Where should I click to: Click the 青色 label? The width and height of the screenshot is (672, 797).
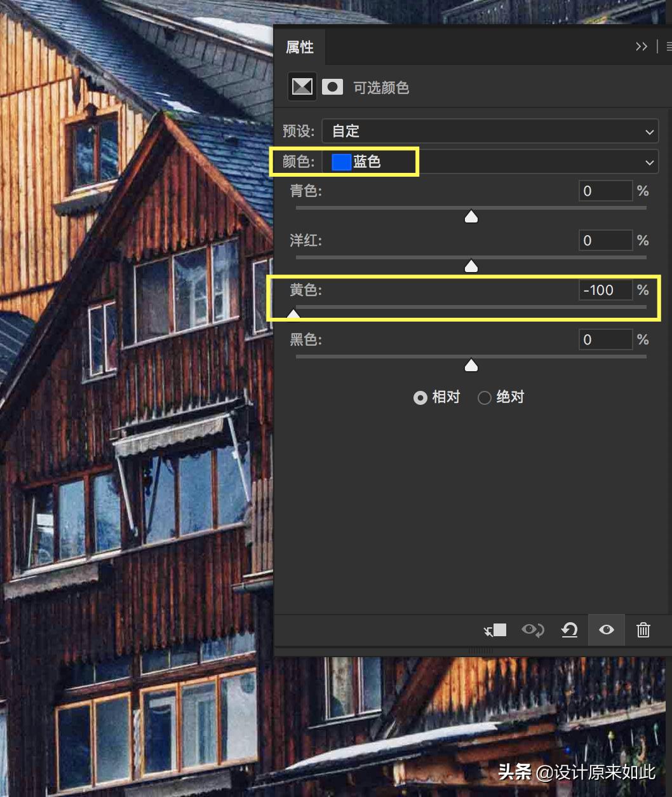tap(306, 191)
